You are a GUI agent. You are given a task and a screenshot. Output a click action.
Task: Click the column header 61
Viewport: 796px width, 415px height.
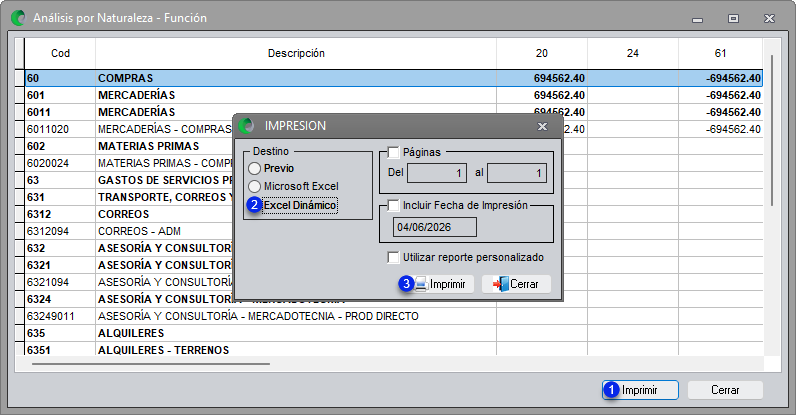[720, 53]
